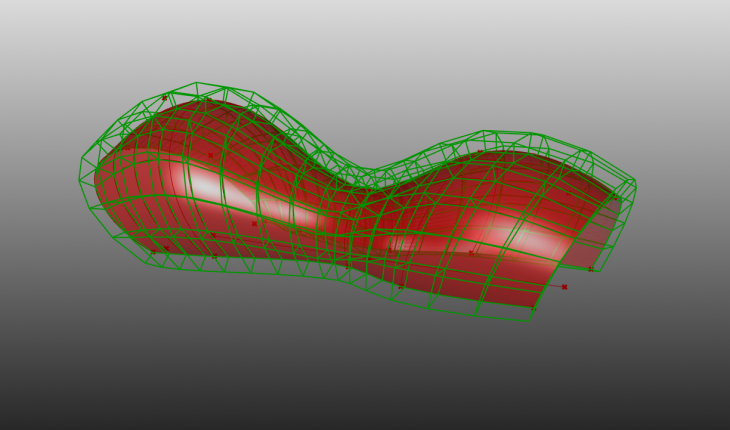The width and height of the screenshot is (730, 430).
Task: Click the top cage vertex over the right hump
Action: 486,131
